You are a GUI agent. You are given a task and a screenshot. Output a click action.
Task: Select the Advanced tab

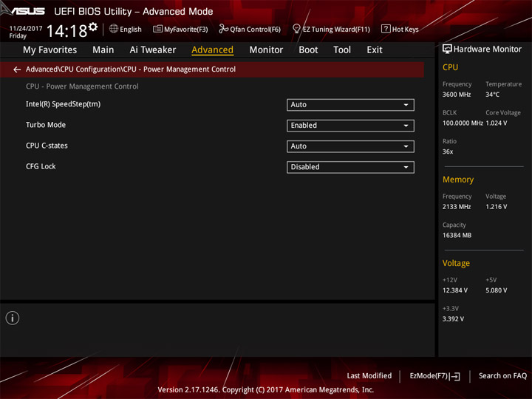[212, 50]
